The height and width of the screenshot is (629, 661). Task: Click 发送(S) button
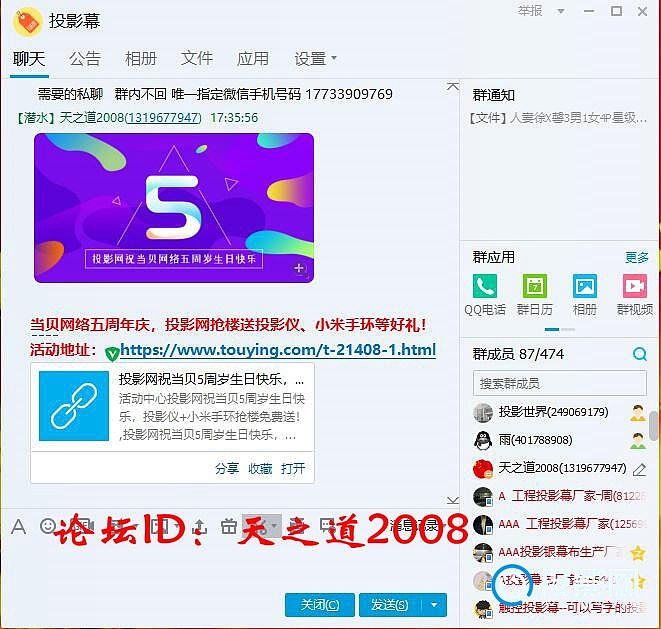coord(390,605)
